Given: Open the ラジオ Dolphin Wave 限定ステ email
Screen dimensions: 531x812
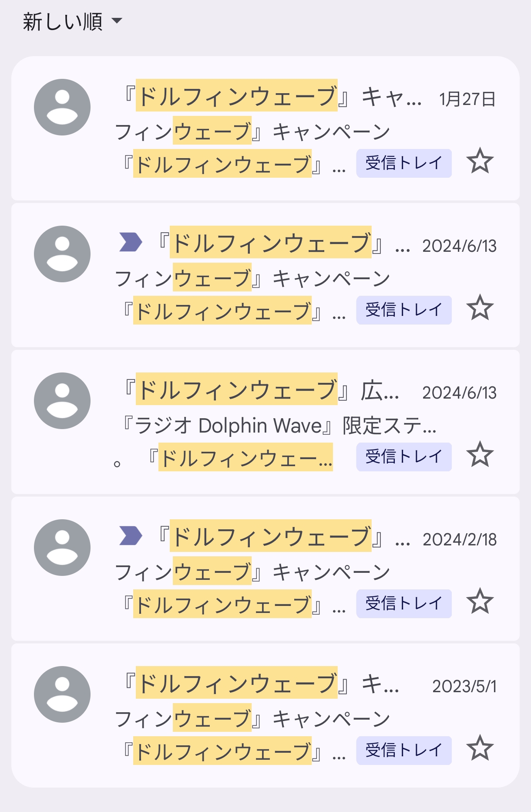Looking at the screenshot, I should pos(279,426).
